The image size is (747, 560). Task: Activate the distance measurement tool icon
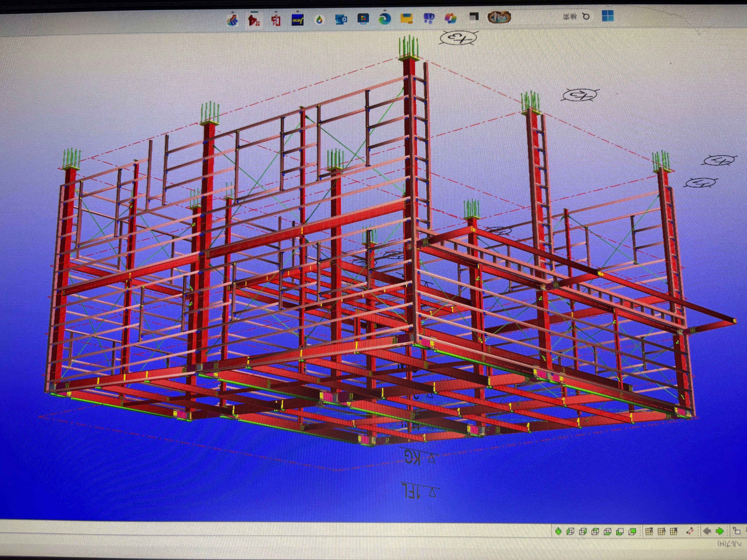tap(690, 531)
